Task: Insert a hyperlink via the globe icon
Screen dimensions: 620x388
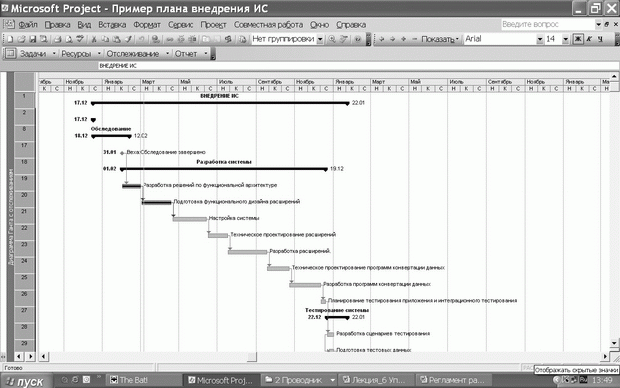Action: pos(156,39)
